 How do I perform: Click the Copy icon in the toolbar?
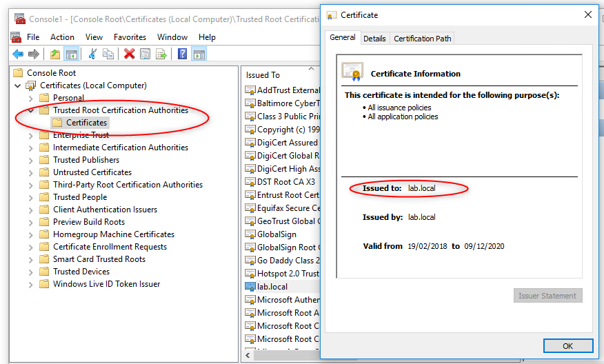coord(108,54)
